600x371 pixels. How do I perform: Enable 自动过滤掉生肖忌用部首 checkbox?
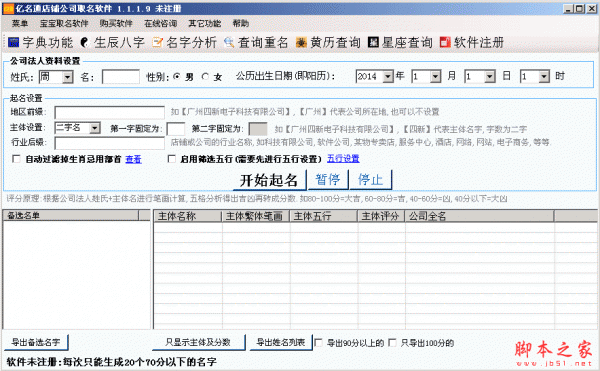coord(16,159)
